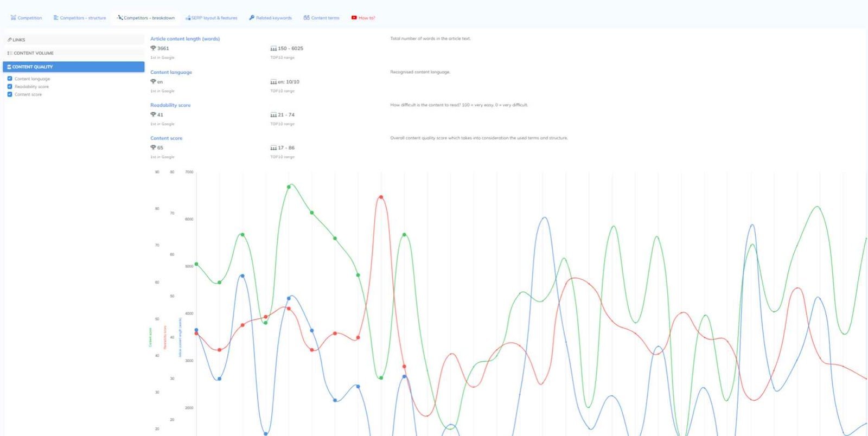This screenshot has height=436, width=868.
Task: Disable the Content score checkbox
Action: (10, 94)
